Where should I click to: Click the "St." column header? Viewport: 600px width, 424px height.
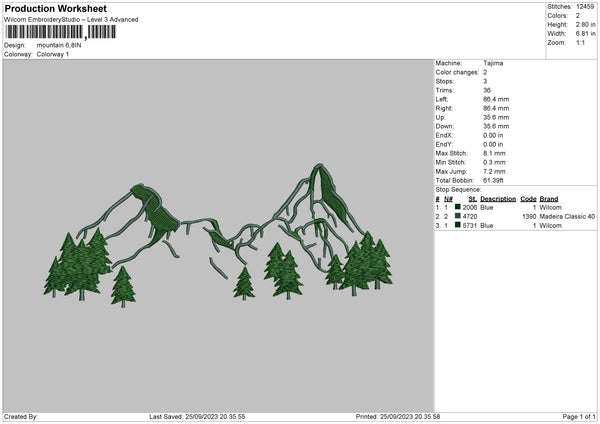tap(473, 199)
